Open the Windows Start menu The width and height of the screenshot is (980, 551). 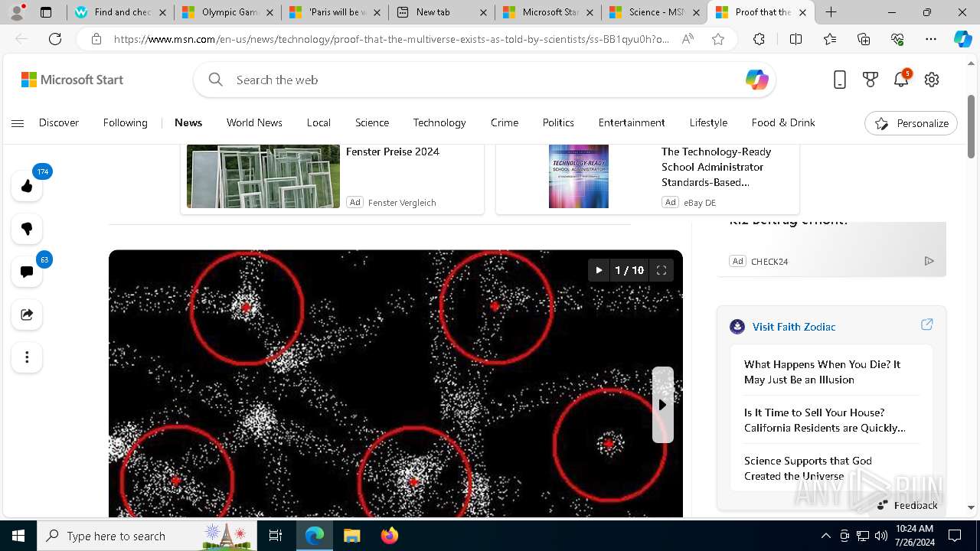coord(18,536)
